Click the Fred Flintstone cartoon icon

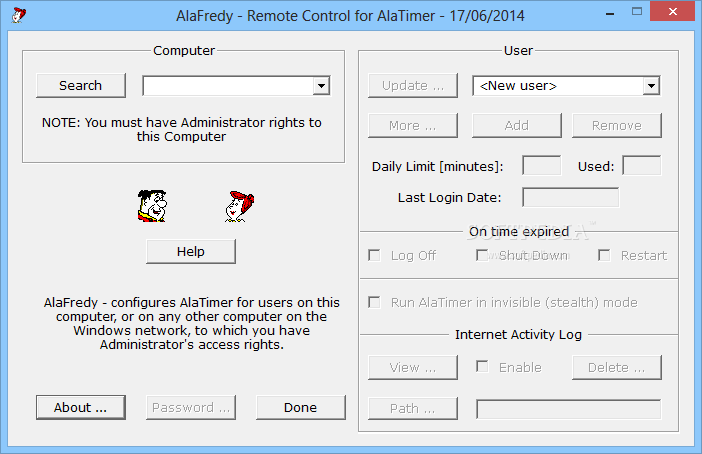click(152, 206)
